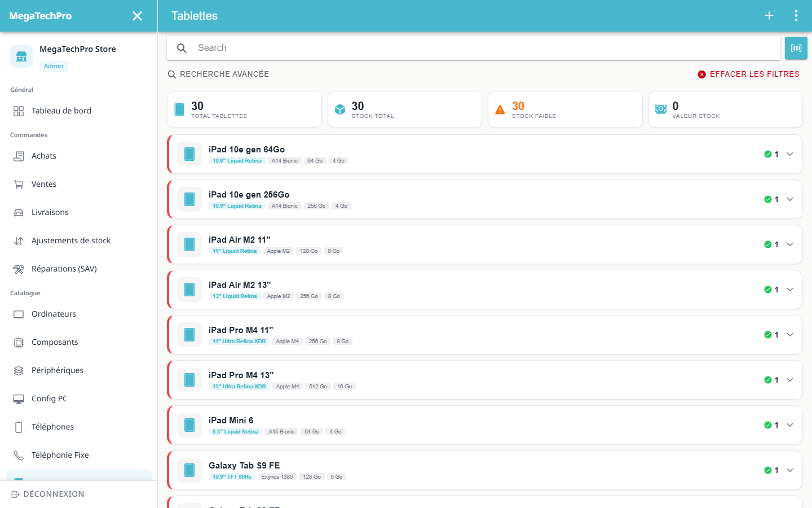812x508 pixels.
Task: Select Réparations (SAV) menu item
Action: point(78,269)
